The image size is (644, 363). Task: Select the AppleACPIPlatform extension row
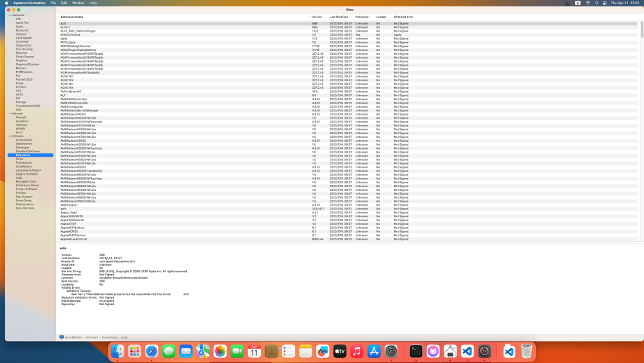(x=348, y=235)
